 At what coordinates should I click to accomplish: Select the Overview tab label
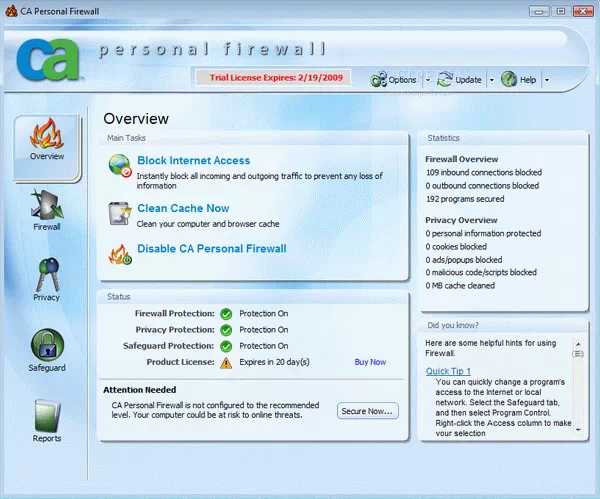(x=47, y=156)
